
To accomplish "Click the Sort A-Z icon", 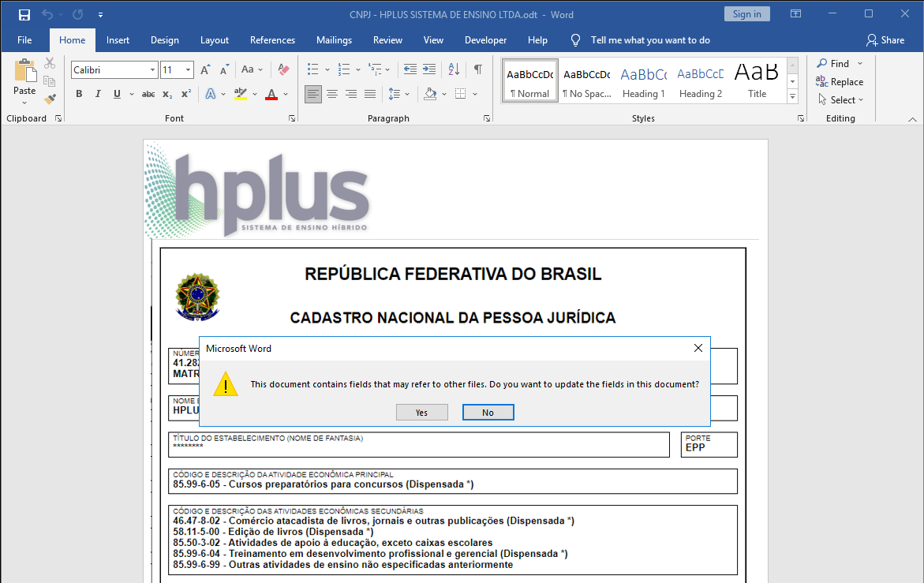I will coord(454,69).
